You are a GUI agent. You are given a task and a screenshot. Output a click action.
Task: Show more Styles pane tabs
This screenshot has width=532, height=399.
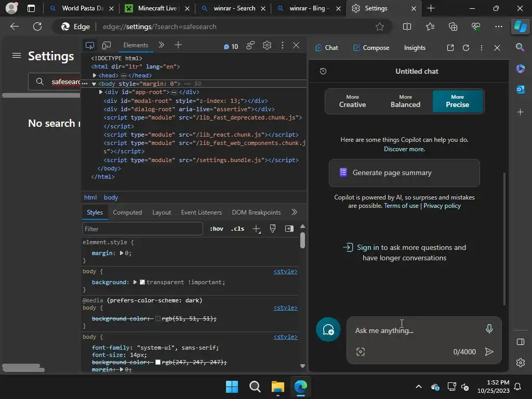[294, 212]
